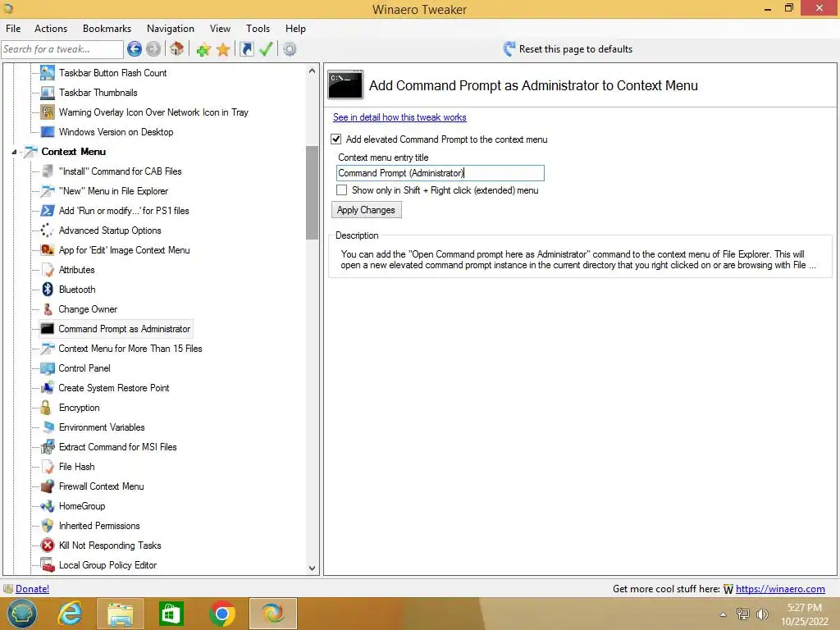The width and height of the screenshot is (840, 630).
Task: Click the Apply Changes button
Action: pyautogui.click(x=367, y=210)
